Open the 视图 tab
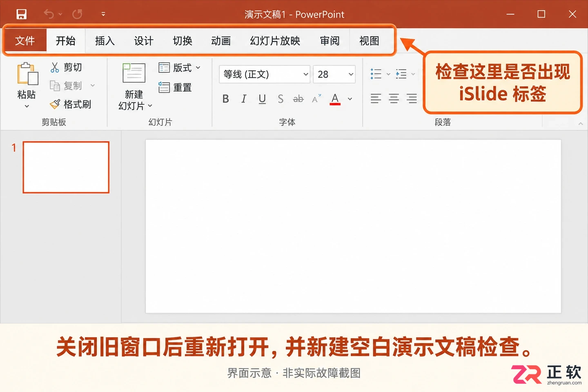The width and height of the screenshot is (588, 392). coord(369,41)
